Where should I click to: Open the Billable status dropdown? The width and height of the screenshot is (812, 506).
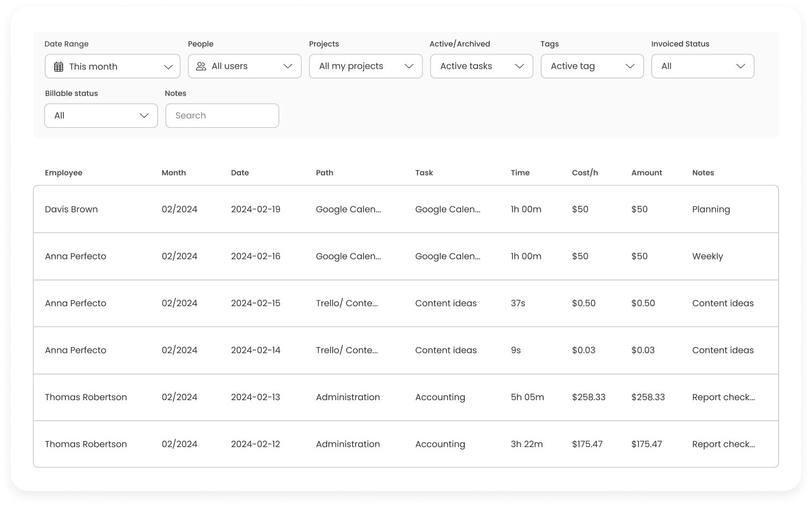101,115
